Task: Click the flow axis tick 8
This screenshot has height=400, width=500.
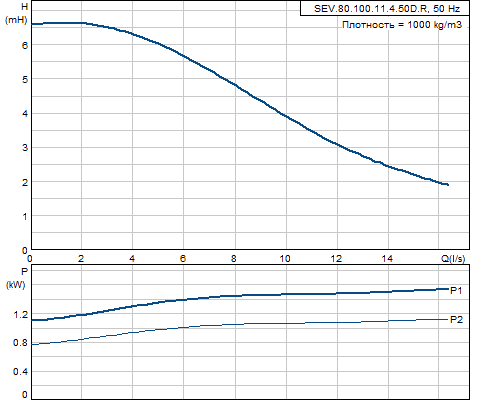Action: click(x=234, y=259)
